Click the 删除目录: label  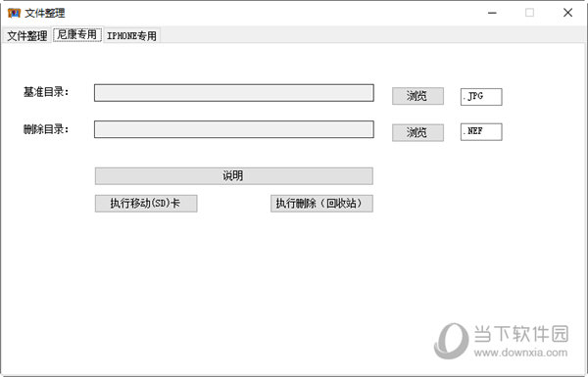(x=46, y=129)
